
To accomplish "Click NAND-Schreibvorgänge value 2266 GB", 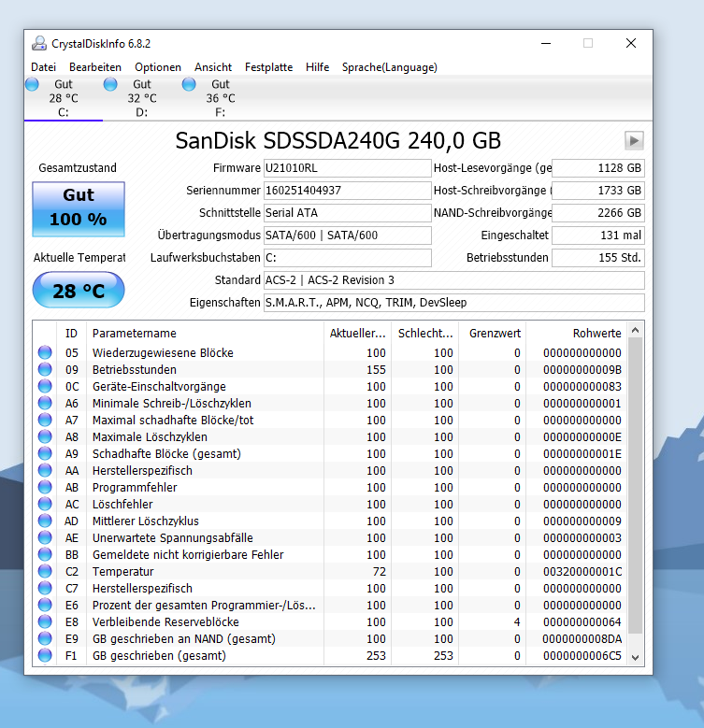I will click(598, 213).
